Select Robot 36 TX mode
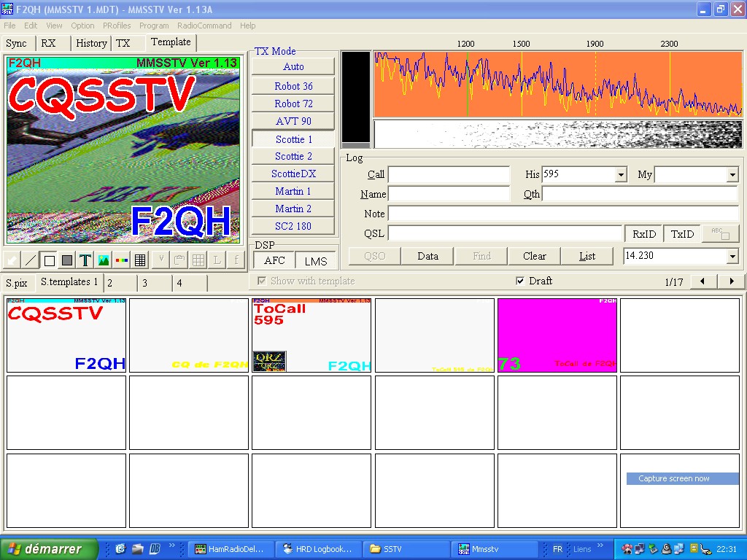The height and width of the screenshot is (560, 747). click(x=293, y=86)
